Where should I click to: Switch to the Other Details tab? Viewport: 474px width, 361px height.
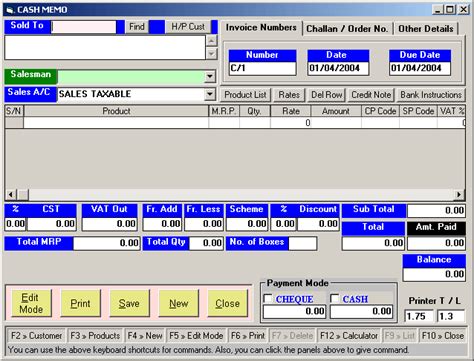(426, 29)
